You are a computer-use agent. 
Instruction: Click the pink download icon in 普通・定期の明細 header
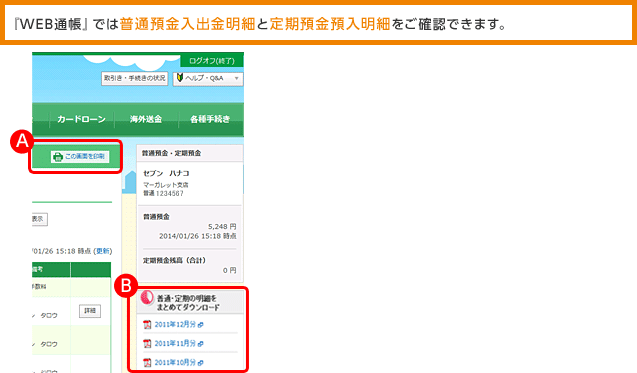tap(147, 298)
